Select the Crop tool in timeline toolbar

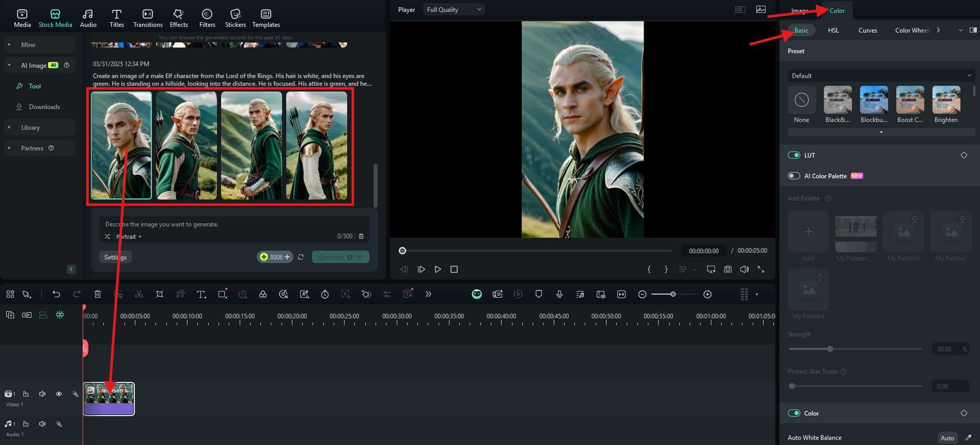(160, 294)
